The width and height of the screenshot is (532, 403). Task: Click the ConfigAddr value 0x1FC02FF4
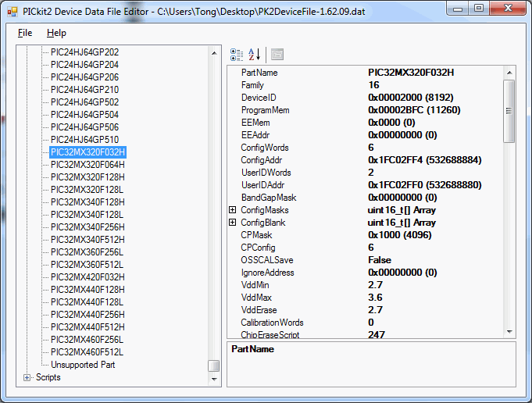425,160
